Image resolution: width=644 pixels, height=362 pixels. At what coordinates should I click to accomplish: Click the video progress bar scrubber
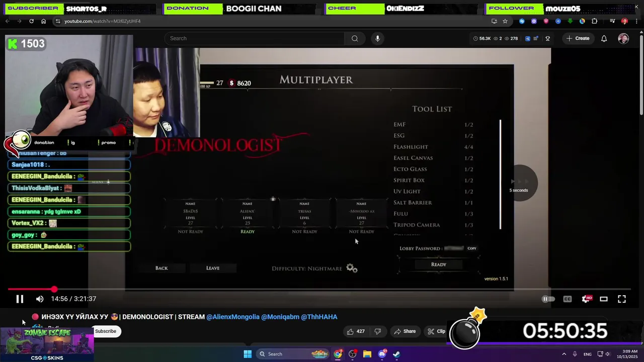coord(54,289)
